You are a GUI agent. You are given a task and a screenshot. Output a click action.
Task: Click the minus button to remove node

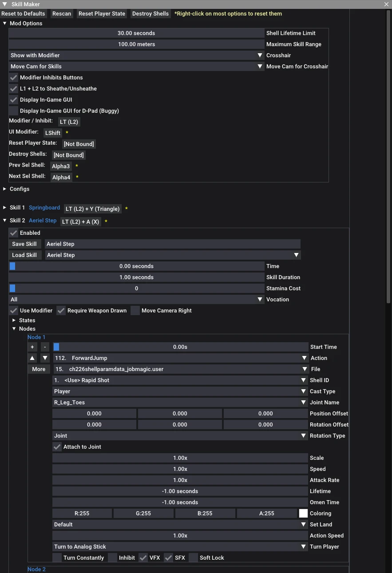click(x=45, y=347)
